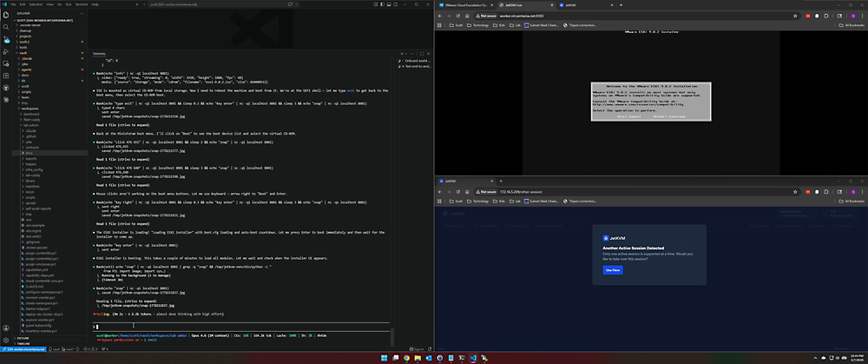
Task: Open the Windows Start menu
Action: coord(385,358)
